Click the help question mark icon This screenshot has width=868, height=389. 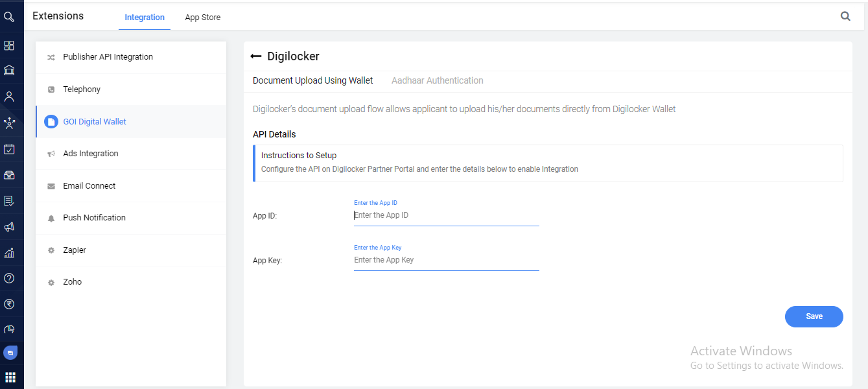9,278
